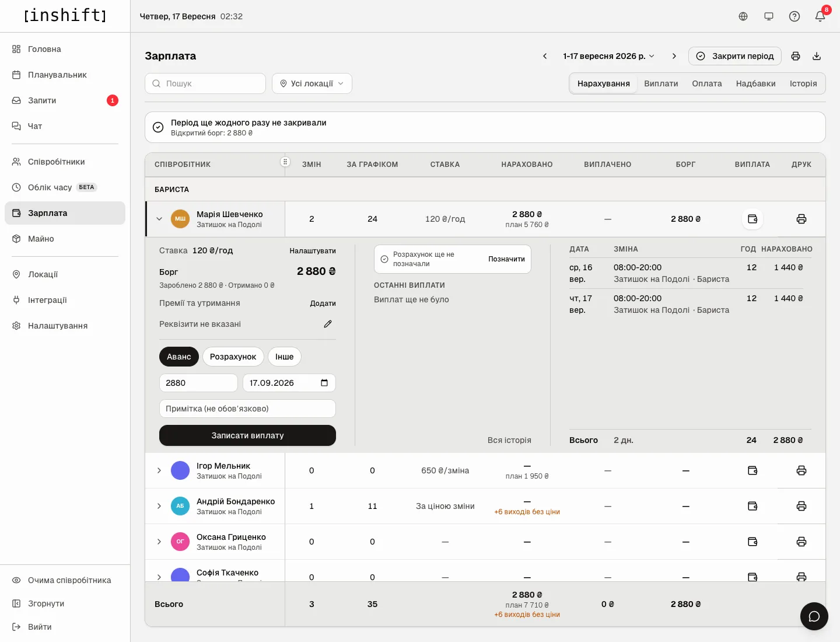
Task: Switch to the Оплата tab
Action: pyautogui.click(x=707, y=83)
